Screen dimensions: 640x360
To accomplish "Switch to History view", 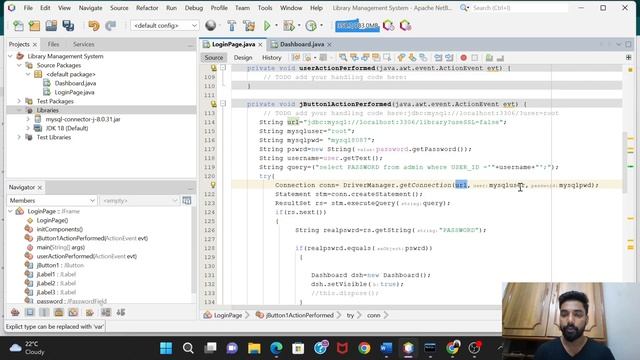I will pos(271,58).
